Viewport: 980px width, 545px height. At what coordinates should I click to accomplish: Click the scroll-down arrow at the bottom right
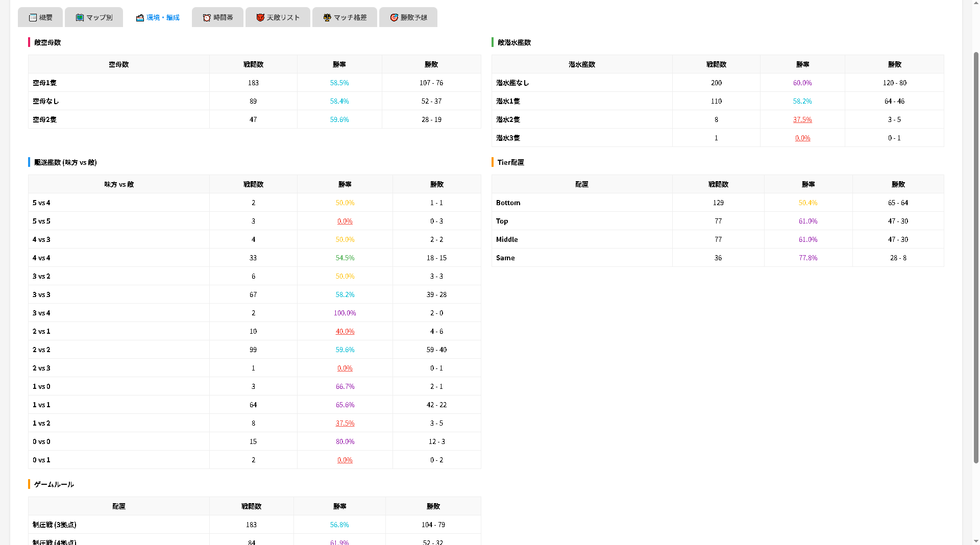pos(976,540)
